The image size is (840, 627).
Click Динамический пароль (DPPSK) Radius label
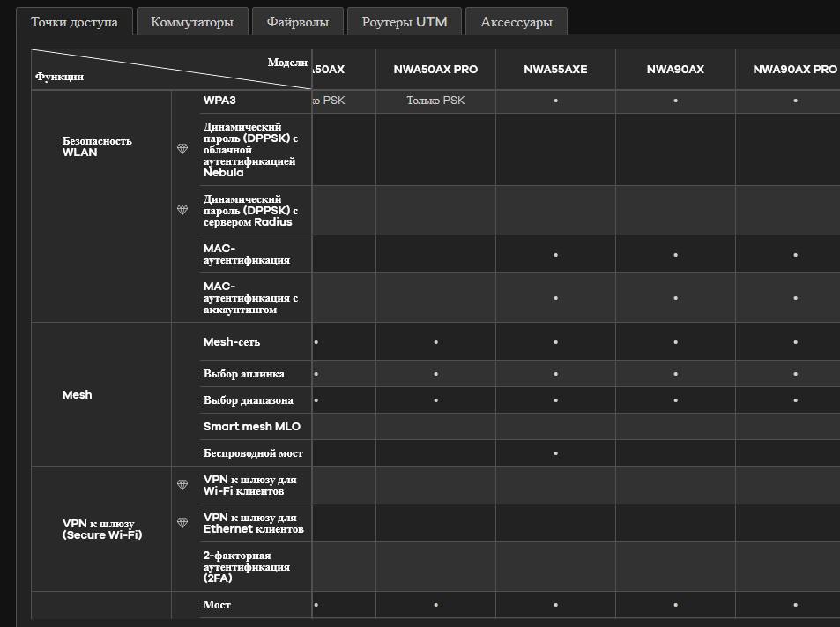coord(250,210)
